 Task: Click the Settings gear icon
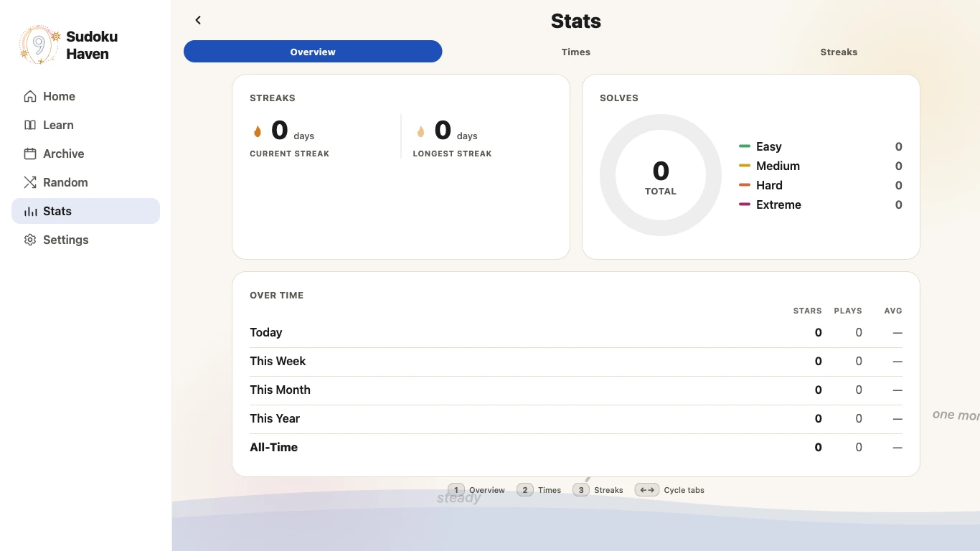coord(30,240)
